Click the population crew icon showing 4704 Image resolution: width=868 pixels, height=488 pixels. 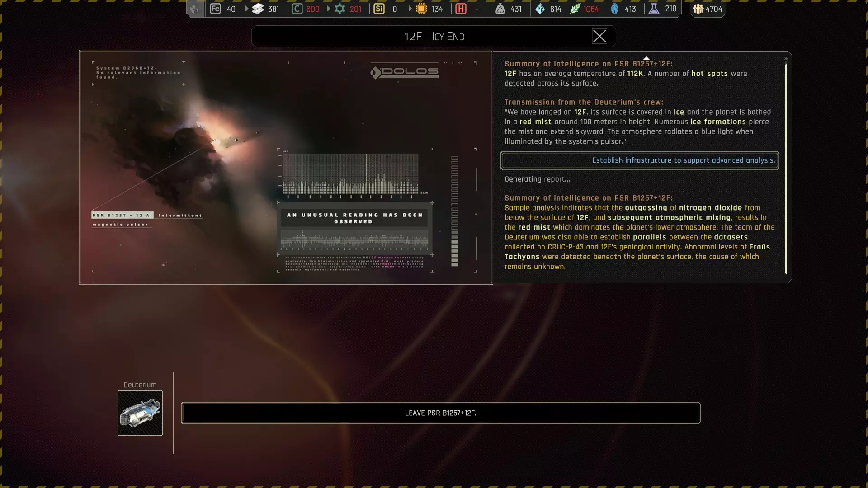[x=698, y=9]
